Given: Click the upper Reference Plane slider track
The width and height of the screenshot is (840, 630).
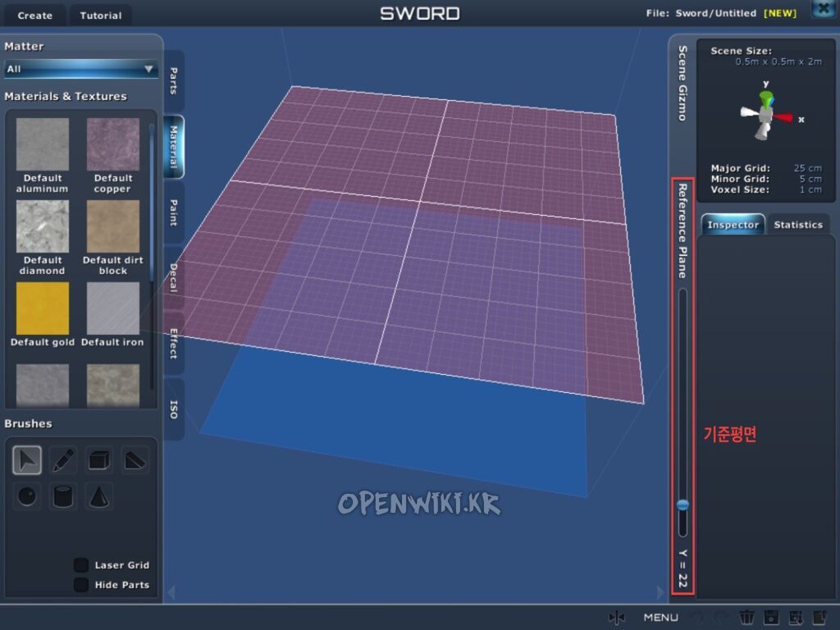Looking at the screenshot, I should point(682,394).
